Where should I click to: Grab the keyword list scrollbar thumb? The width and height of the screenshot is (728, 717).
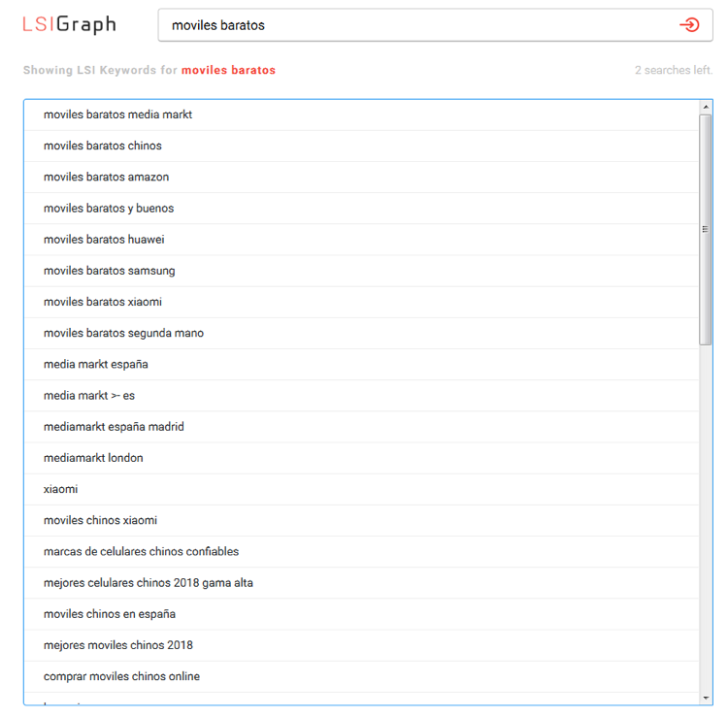pyautogui.click(x=706, y=230)
